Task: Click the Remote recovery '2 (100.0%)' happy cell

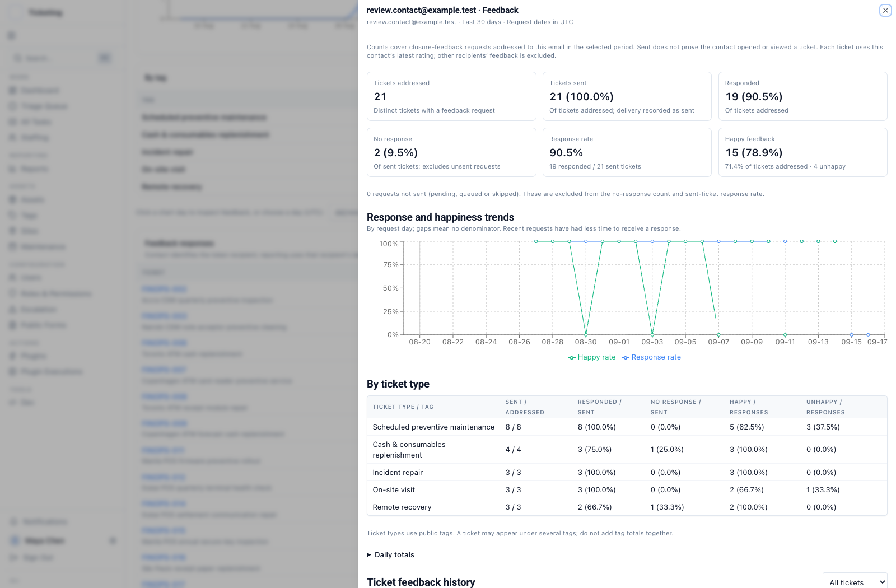Action: pos(749,507)
